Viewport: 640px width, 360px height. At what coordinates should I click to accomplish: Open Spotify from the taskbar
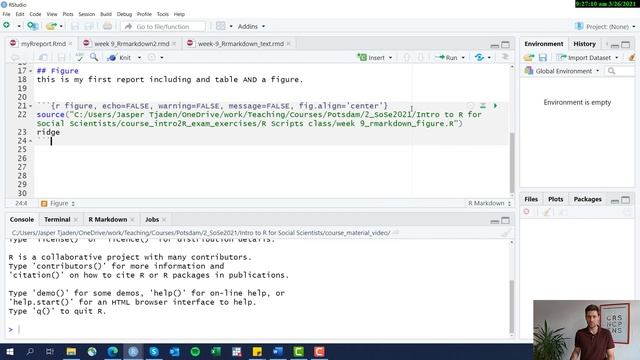click(196, 351)
